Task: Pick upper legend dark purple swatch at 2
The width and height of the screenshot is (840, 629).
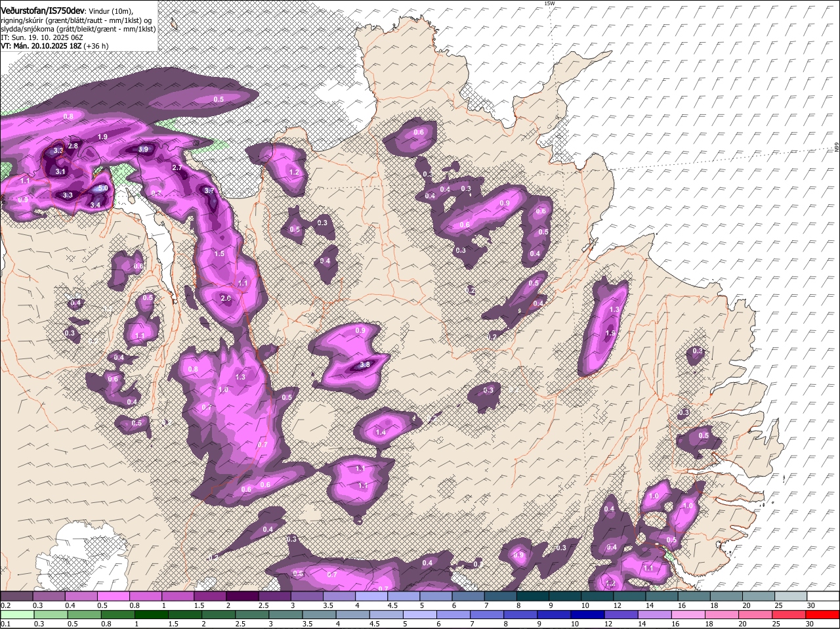Action: [242, 596]
